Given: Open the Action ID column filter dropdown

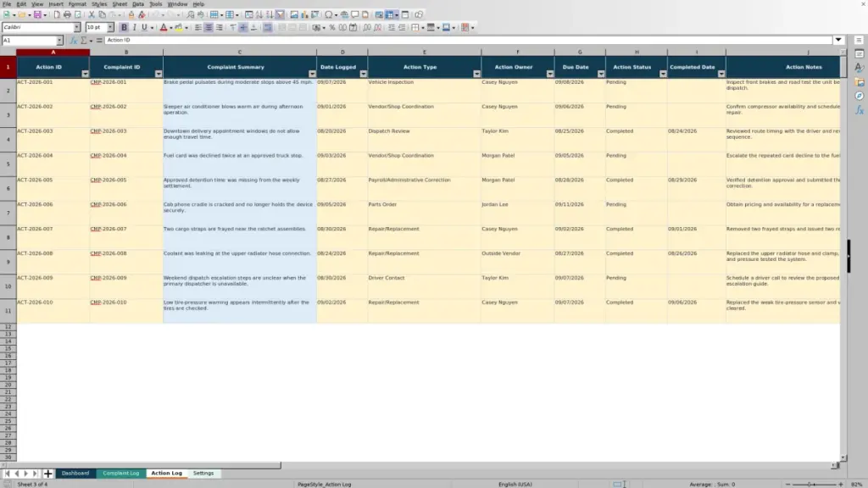Looking at the screenshot, I should [x=85, y=74].
